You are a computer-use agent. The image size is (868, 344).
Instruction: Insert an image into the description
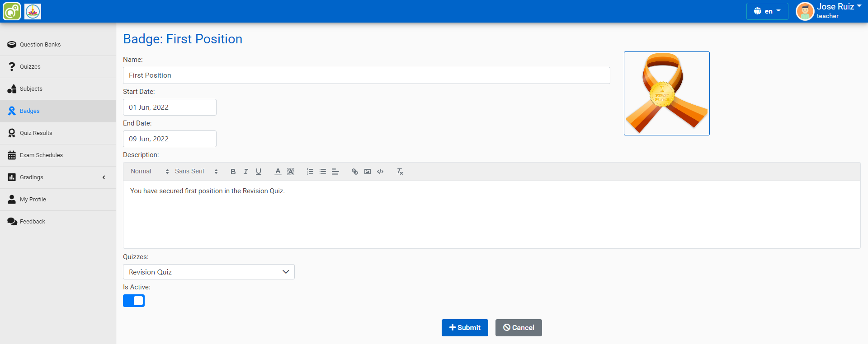coord(367,172)
